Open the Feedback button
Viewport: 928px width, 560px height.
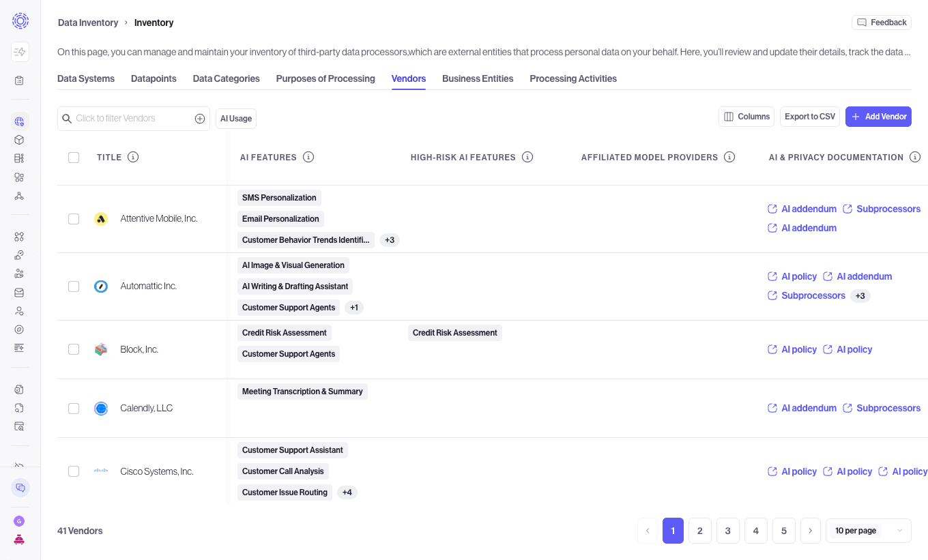pyautogui.click(x=882, y=23)
